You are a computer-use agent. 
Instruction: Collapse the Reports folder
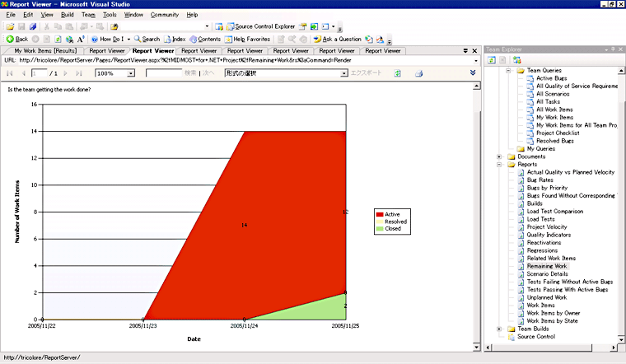499,165
